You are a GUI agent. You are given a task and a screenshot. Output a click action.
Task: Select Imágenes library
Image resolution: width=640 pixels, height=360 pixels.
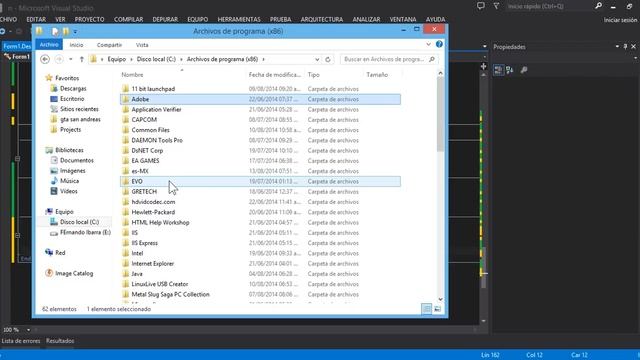pyautogui.click(x=72, y=171)
